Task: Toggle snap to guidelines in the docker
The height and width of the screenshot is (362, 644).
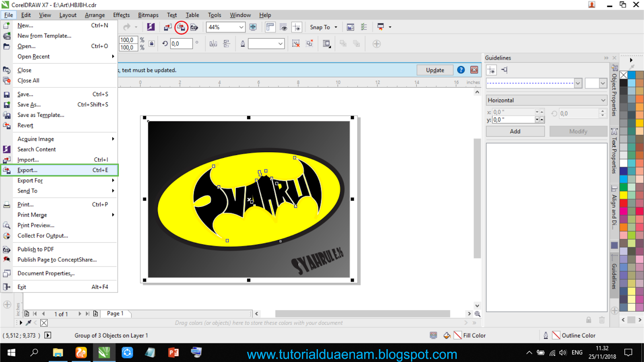Action: point(504,70)
